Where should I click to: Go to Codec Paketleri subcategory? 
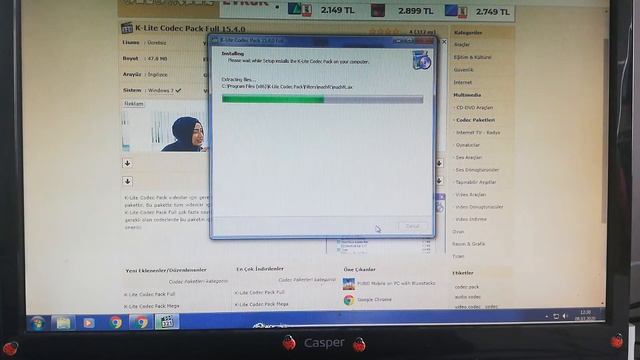coord(476,120)
